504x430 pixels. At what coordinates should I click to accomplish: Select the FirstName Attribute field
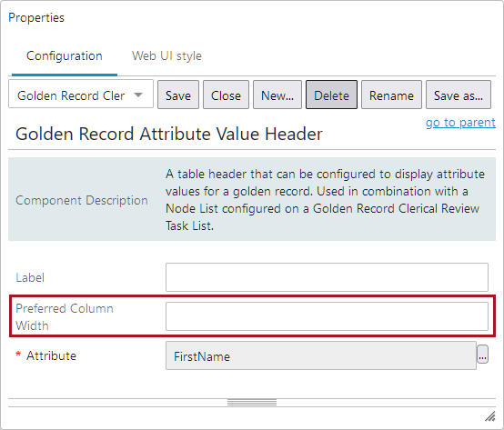(321, 355)
